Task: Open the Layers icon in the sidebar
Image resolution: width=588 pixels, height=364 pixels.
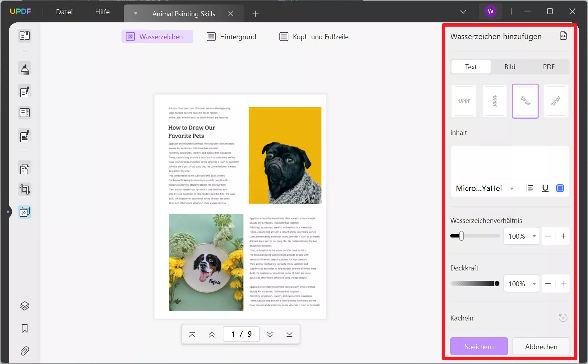Action: (x=25, y=306)
